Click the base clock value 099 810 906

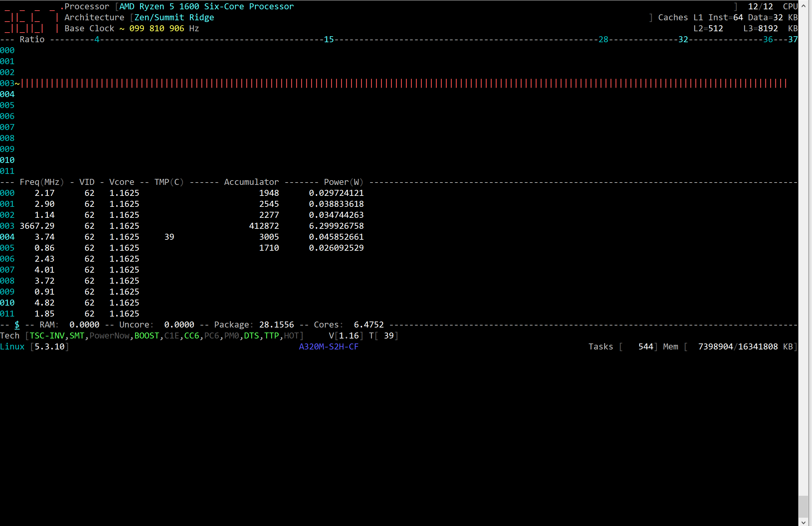[x=157, y=28]
